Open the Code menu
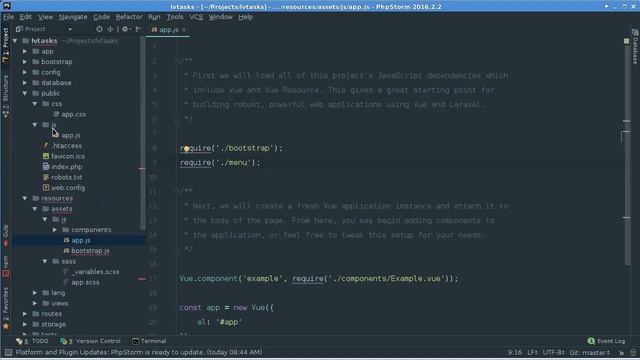The width and height of the screenshot is (640, 360). point(101,17)
